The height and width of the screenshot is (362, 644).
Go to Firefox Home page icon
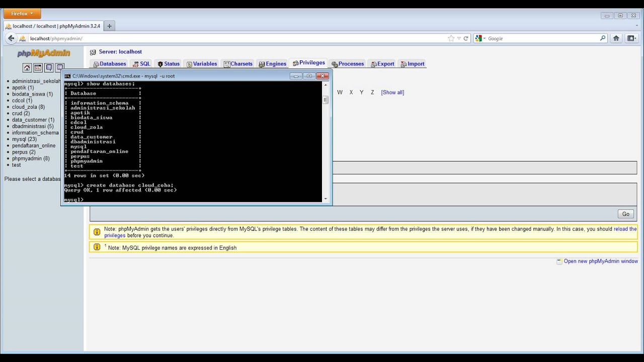click(x=616, y=38)
